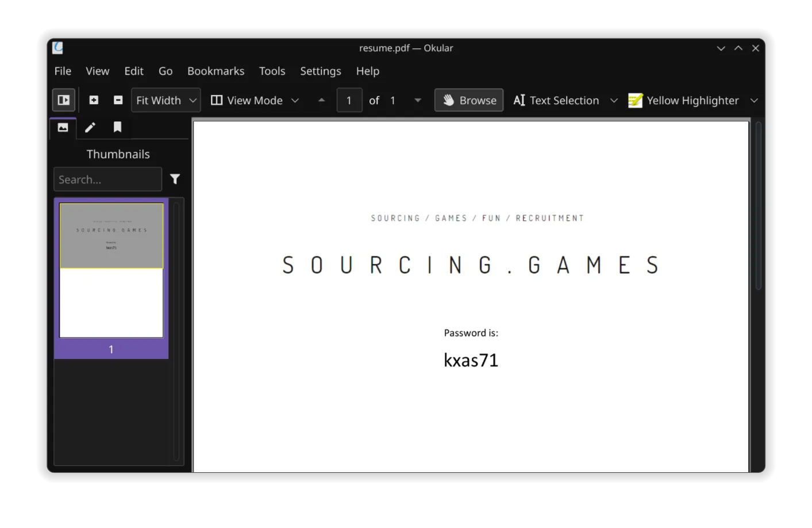Image resolution: width=812 pixels, height=528 pixels.
Task: Open the Tools menu
Action: click(272, 71)
